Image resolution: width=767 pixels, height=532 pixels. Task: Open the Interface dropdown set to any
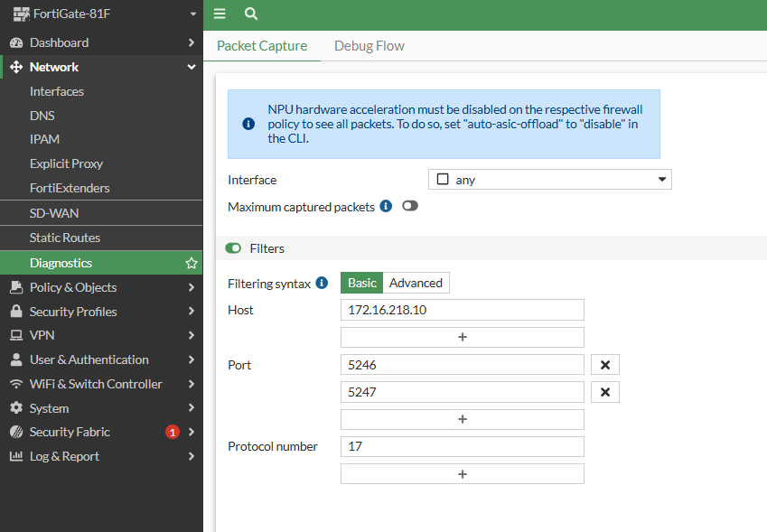click(549, 180)
